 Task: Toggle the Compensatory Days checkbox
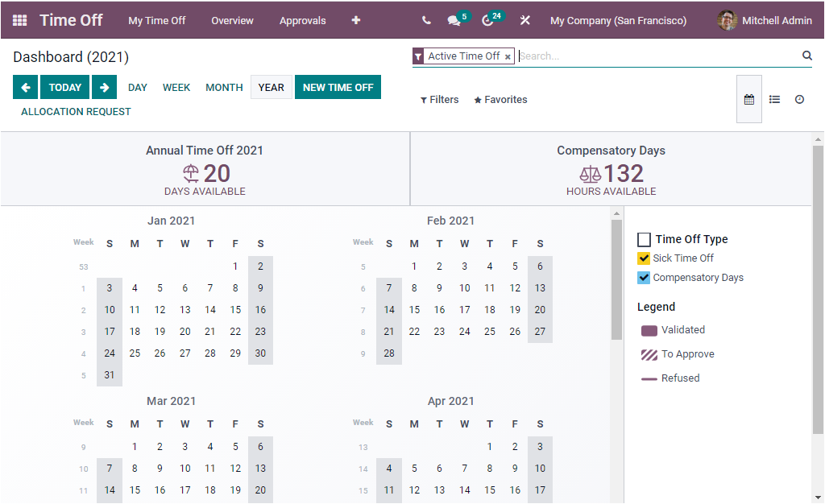(x=644, y=278)
